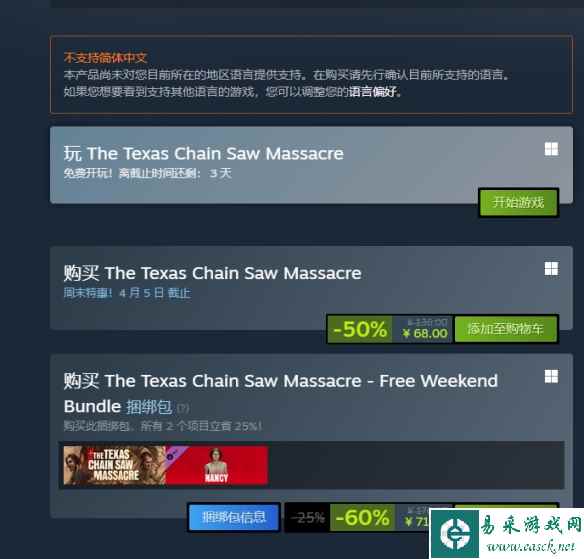Click the crossed-out -25% bundle discount
The height and width of the screenshot is (559, 584).
pyautogui.click(x=308, y=517)
